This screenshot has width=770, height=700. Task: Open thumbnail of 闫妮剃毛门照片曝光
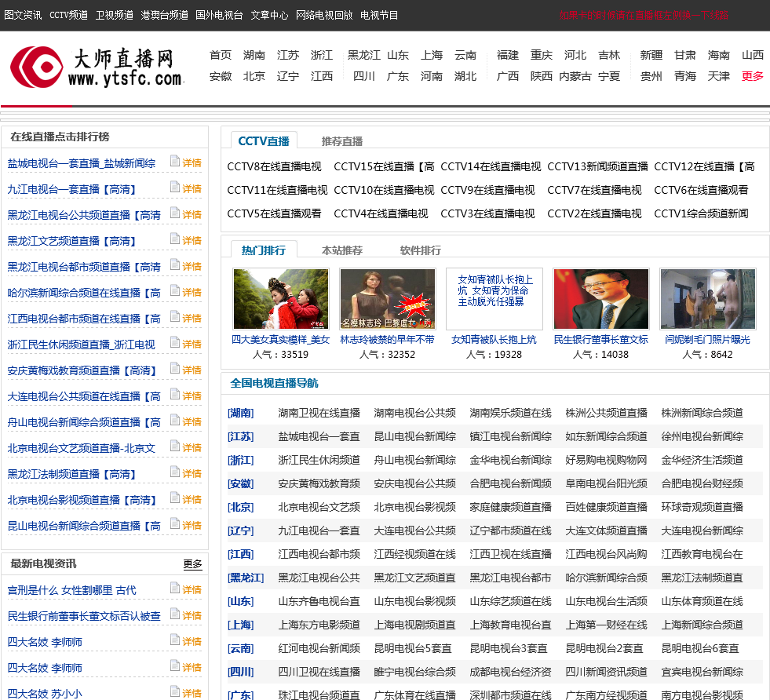point(708,299)
